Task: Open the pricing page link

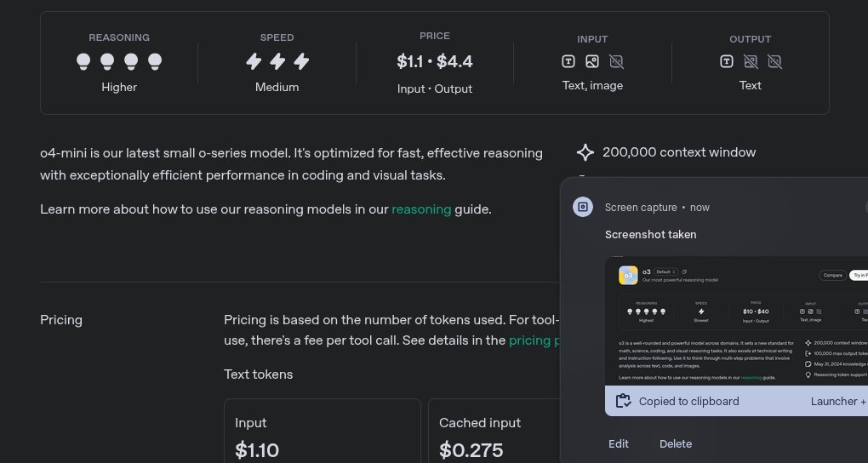Action: pos(534,340)
